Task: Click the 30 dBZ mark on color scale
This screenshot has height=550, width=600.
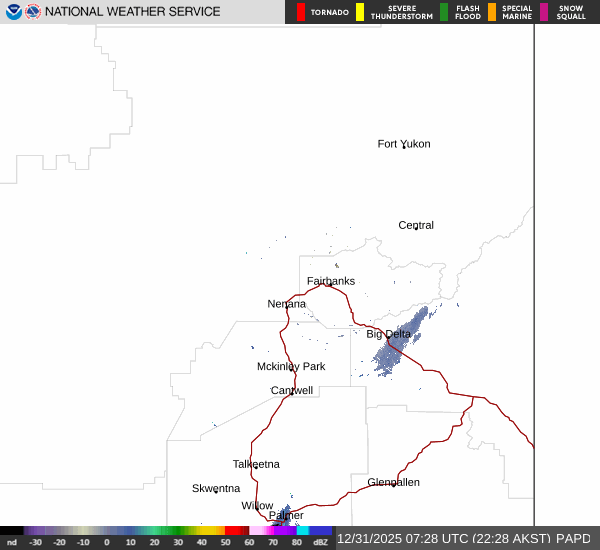Action: (178, 542)
